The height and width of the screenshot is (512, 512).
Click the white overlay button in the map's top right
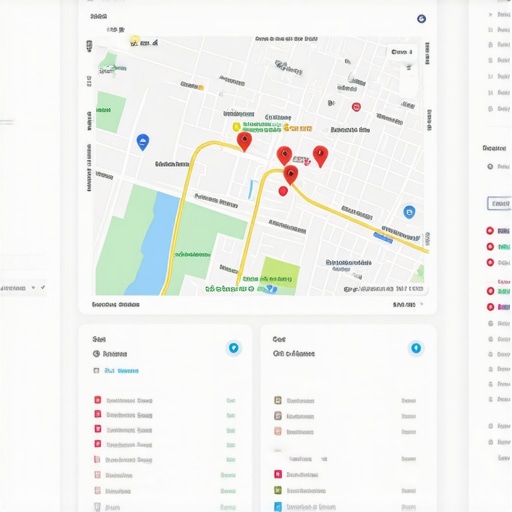[402, 52]
